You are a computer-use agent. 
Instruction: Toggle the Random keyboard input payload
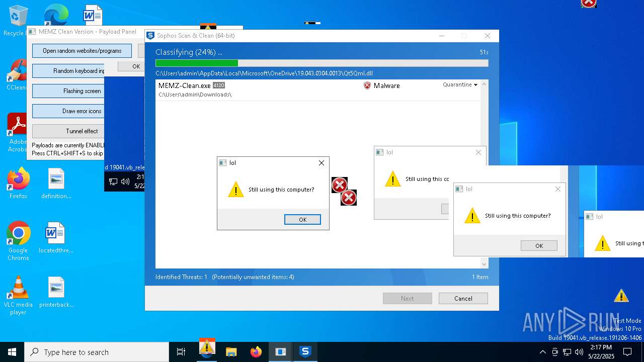click(x=68, y=71)
